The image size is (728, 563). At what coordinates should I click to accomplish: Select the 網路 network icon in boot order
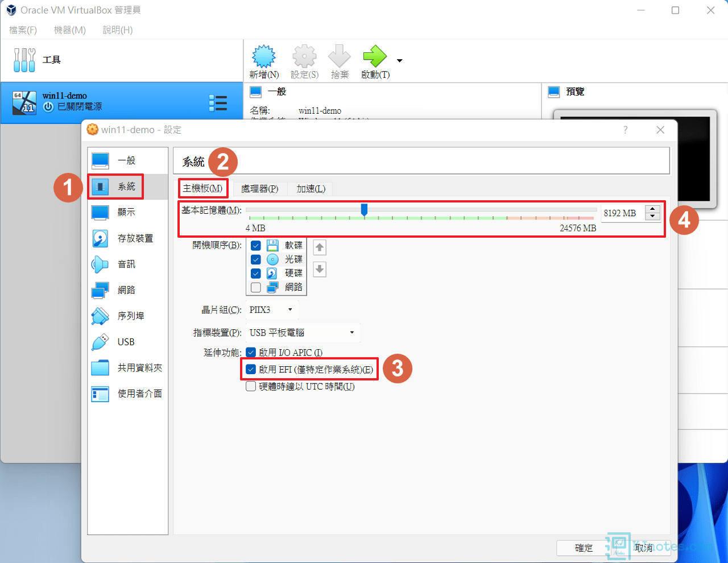click(x=273, y=287)
